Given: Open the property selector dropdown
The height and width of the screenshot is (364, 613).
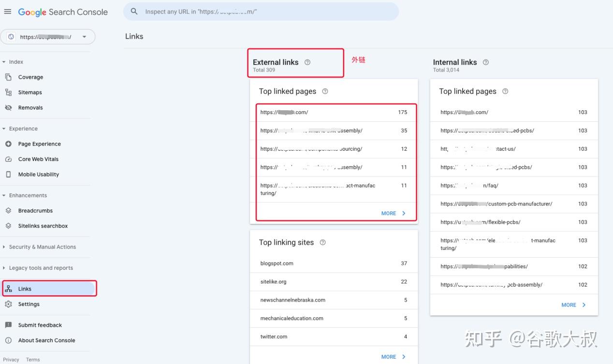Looking at the screenshot, I should coord(84,37).
